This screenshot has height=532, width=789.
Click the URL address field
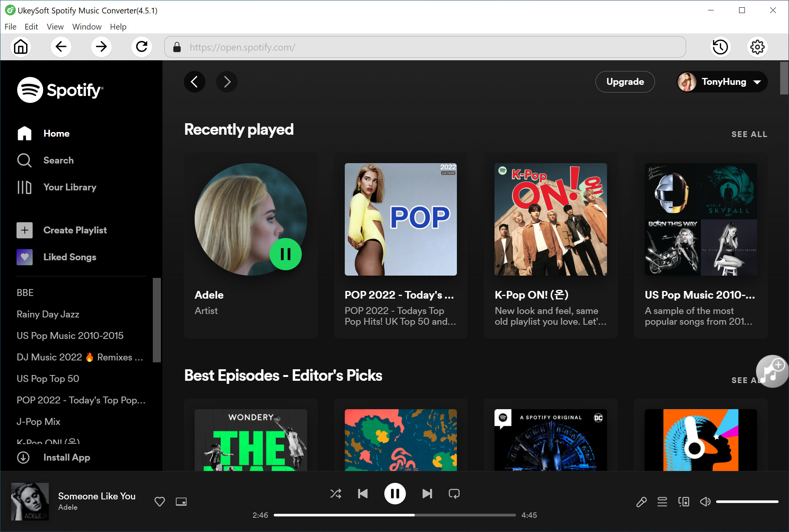pyautogui.click(x=425, y=47)
